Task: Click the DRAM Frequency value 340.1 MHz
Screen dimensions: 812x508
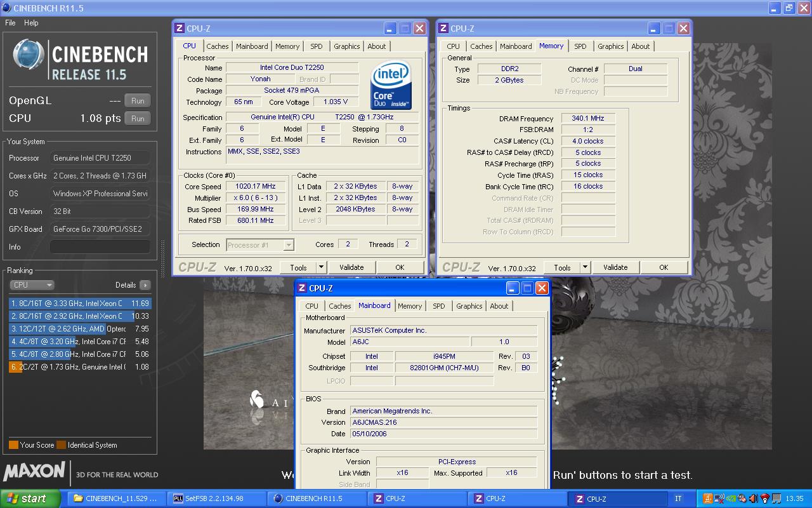Action: click(x=588, y=119)
